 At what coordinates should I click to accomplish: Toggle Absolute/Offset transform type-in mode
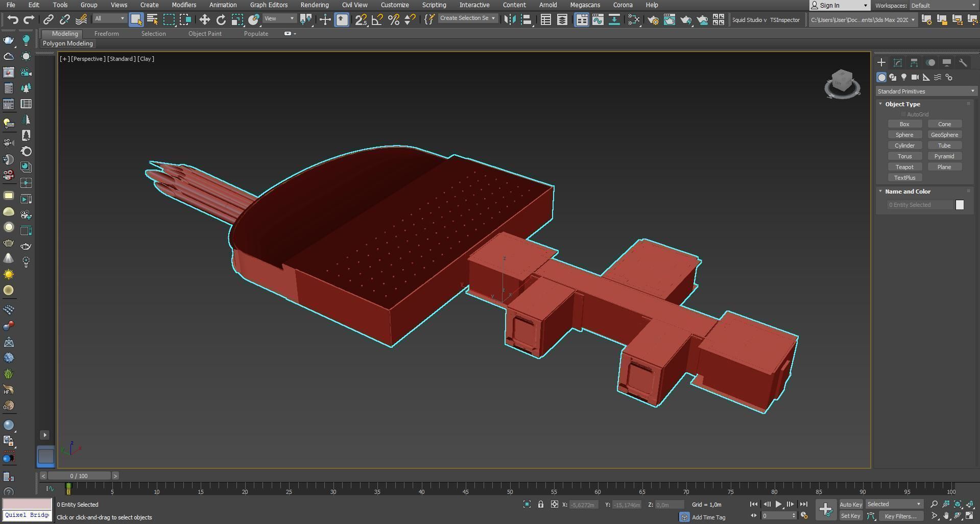pos(554,504)
